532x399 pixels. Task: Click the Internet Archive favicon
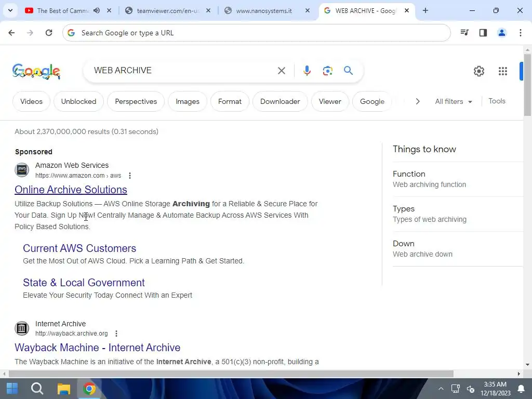pyautogui.click(x=22, y=328)
